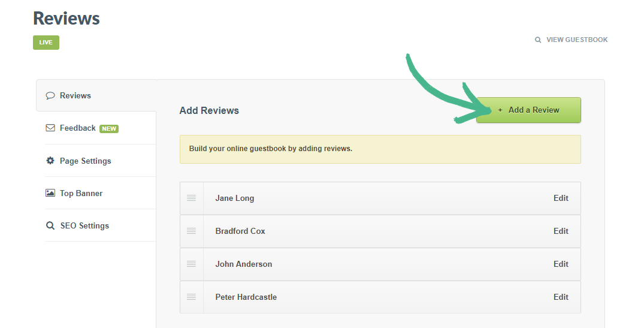The image size is (644, 328).
Task: Edit the Bradford Cox review
Action: click(x=561, y=231)
